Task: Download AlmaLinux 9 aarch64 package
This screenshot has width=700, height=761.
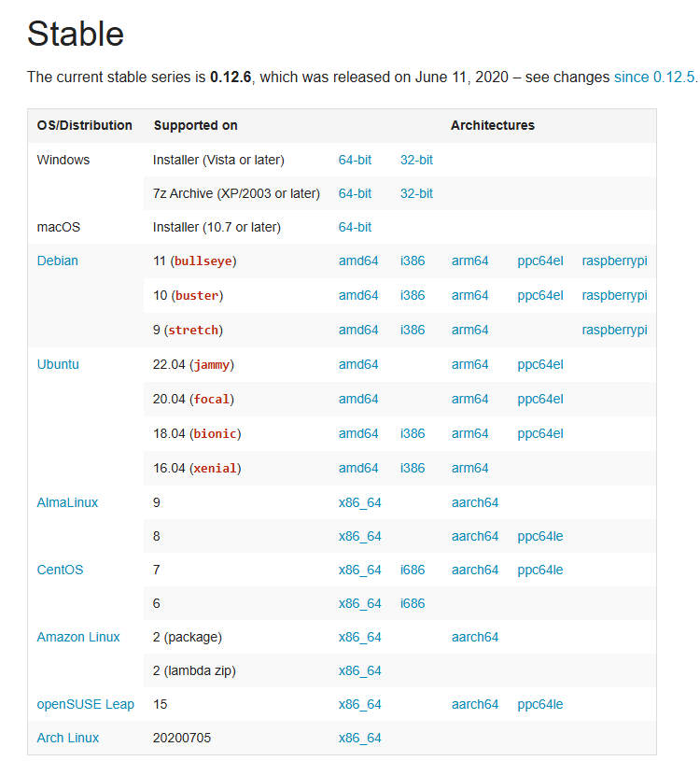Action: click(x=474, y=502)
